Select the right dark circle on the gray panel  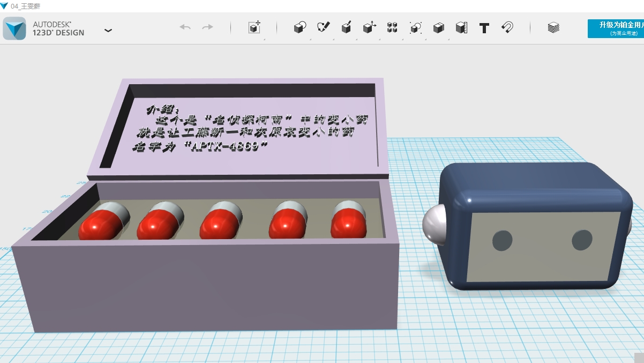click(x=582, y=240)
